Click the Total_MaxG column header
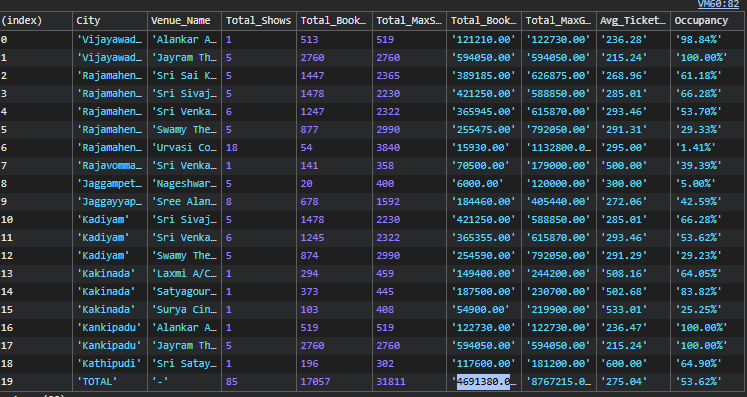This screenshot has height=397, width=747. [x=558, y=21]
